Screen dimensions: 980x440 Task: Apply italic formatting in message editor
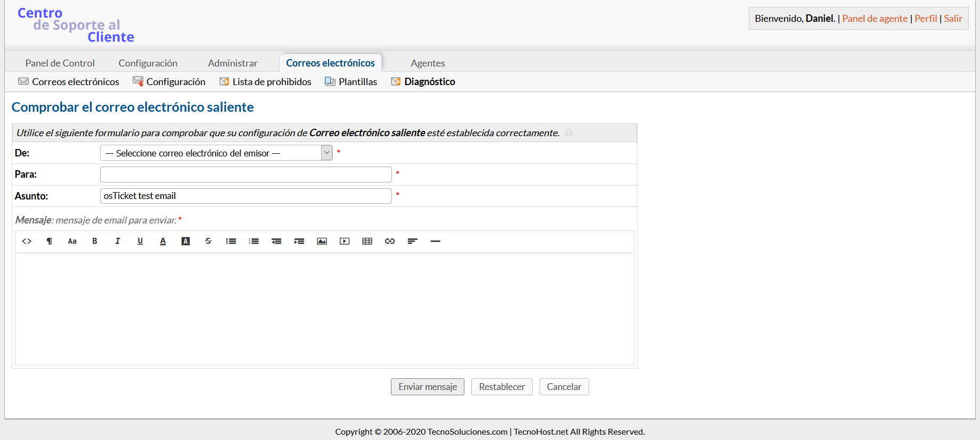pos(118,241)
